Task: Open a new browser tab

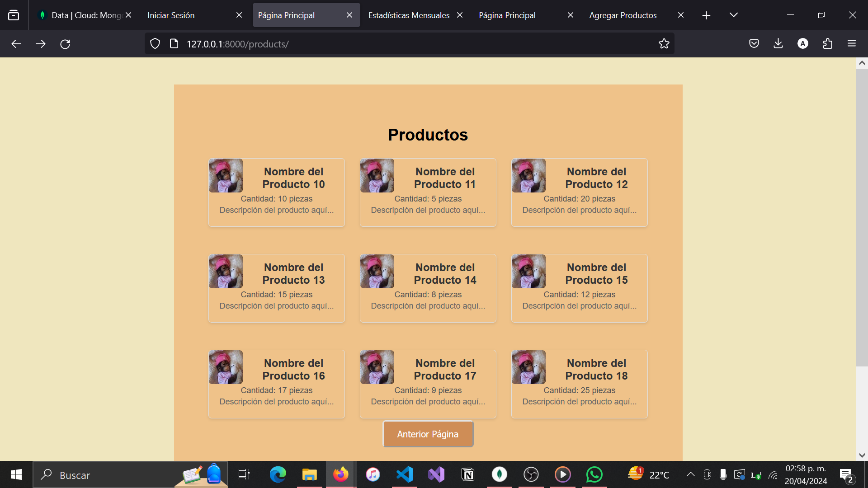Action: point(706,15)
